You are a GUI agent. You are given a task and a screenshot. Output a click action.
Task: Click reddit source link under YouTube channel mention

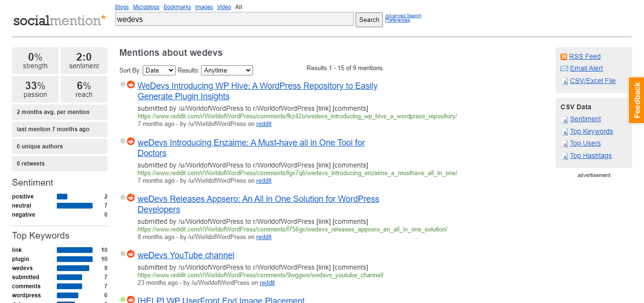(267, 283)
